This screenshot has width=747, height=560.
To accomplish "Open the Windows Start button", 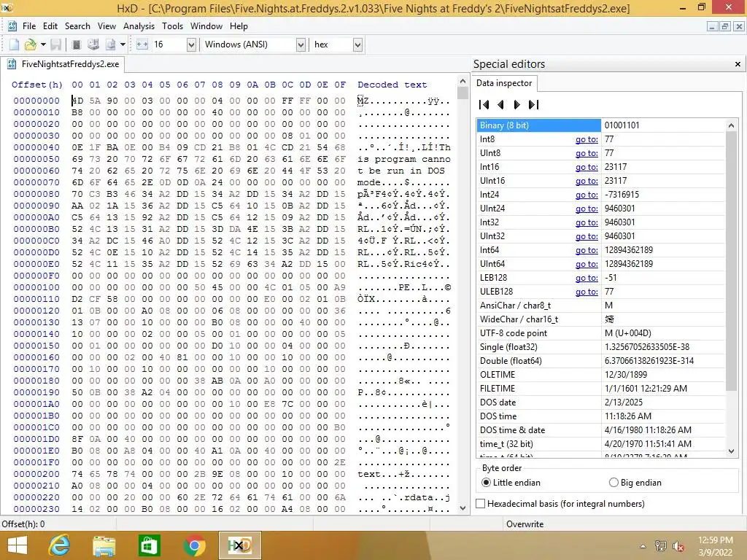I will tap(18, 545).
